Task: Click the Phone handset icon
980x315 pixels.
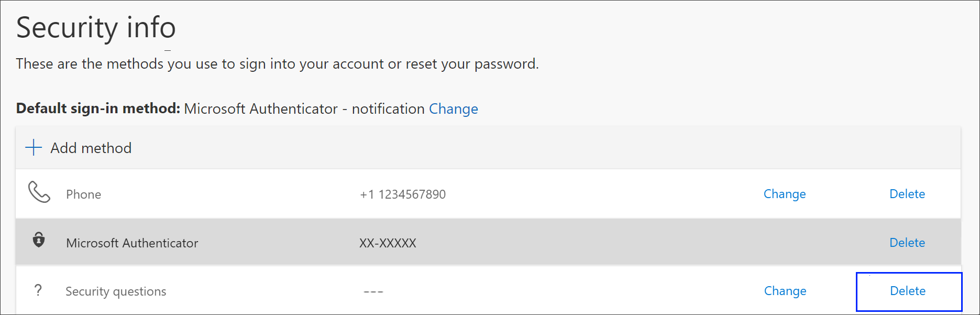Action: (39, 193)
